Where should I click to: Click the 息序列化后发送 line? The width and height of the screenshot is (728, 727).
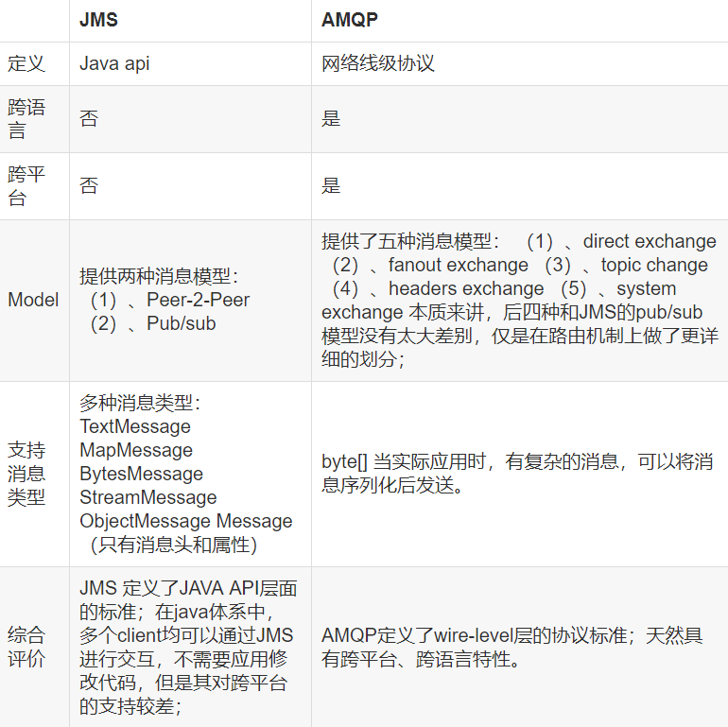click(x=392, y=486)
